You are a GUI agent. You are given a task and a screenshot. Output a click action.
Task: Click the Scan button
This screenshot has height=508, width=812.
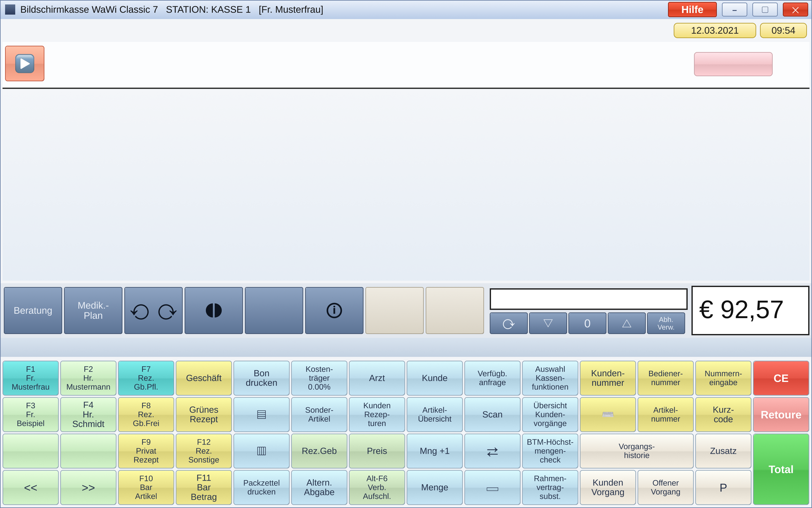(x=492, y=415)
